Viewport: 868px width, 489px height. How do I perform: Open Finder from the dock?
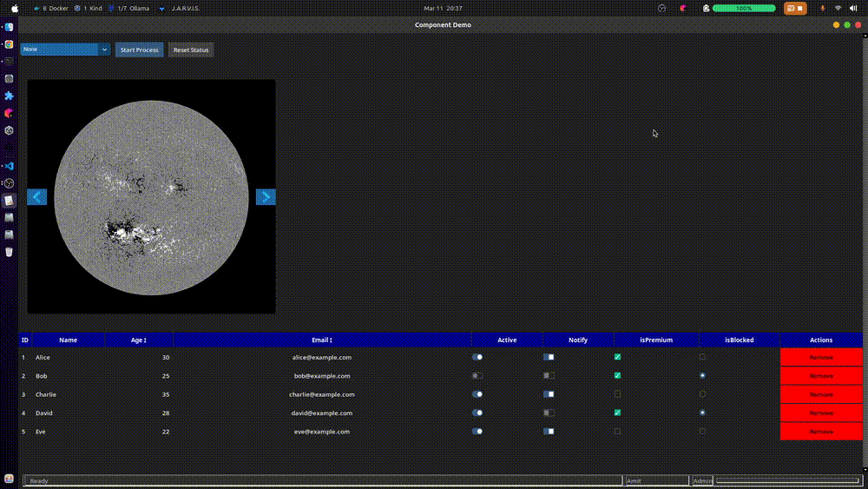[x=9, y=27]
